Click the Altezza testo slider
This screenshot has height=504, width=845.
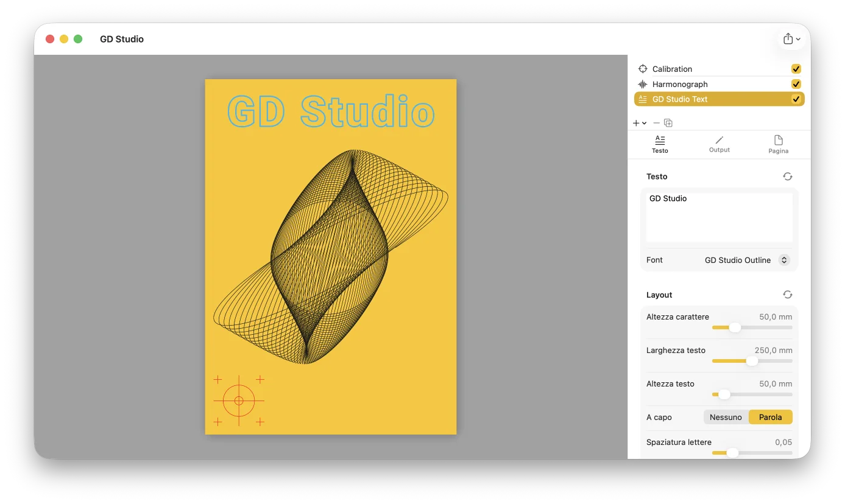[x=752, y=394]
